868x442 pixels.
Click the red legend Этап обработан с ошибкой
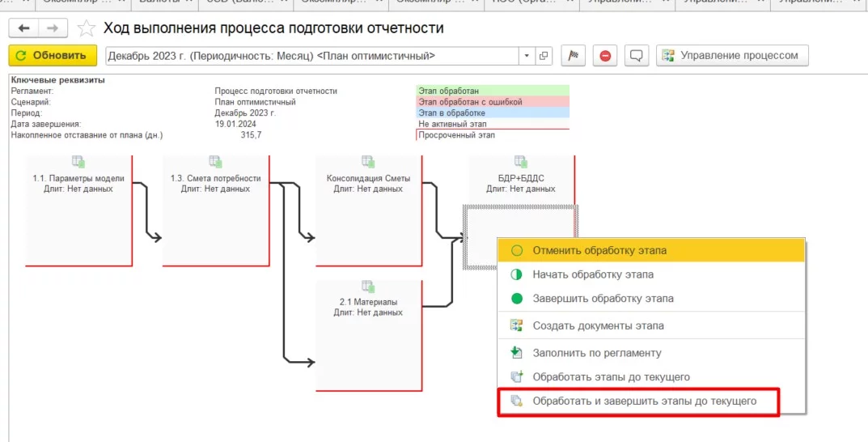492,102
